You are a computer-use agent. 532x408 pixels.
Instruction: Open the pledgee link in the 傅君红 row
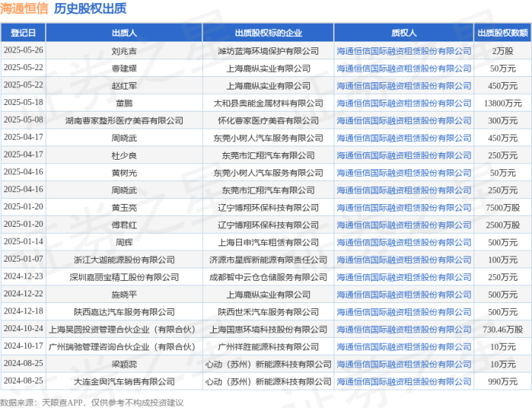tap(404, 225)
